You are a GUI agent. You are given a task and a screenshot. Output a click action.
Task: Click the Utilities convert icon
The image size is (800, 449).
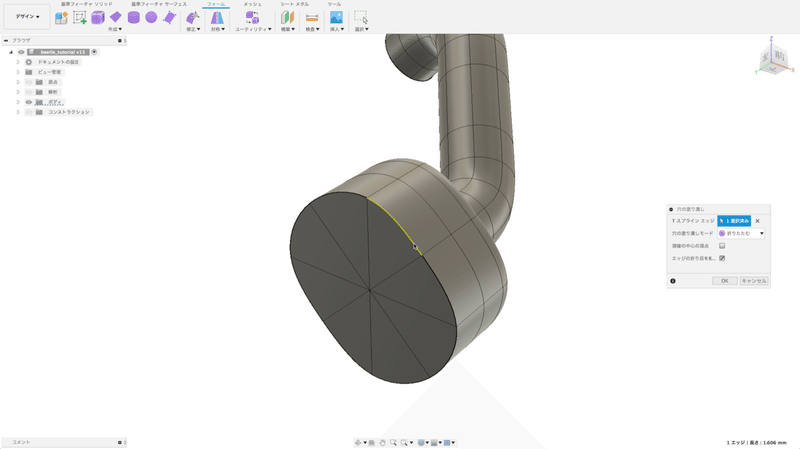tap(252, 18)
